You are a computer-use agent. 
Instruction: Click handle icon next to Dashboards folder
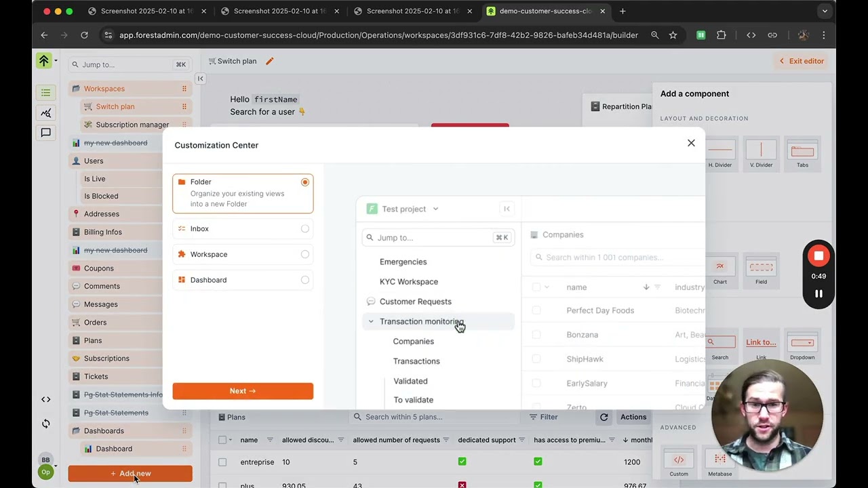(184, 431)
